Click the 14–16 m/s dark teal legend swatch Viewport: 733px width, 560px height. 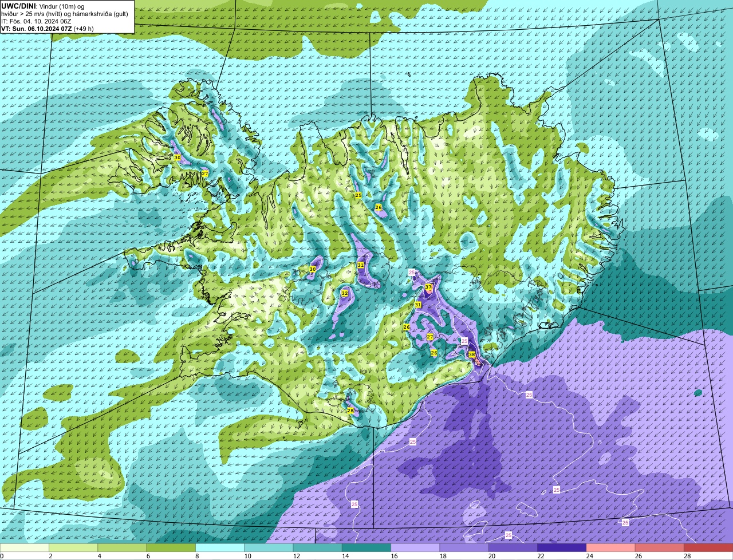tap(366, 548)
